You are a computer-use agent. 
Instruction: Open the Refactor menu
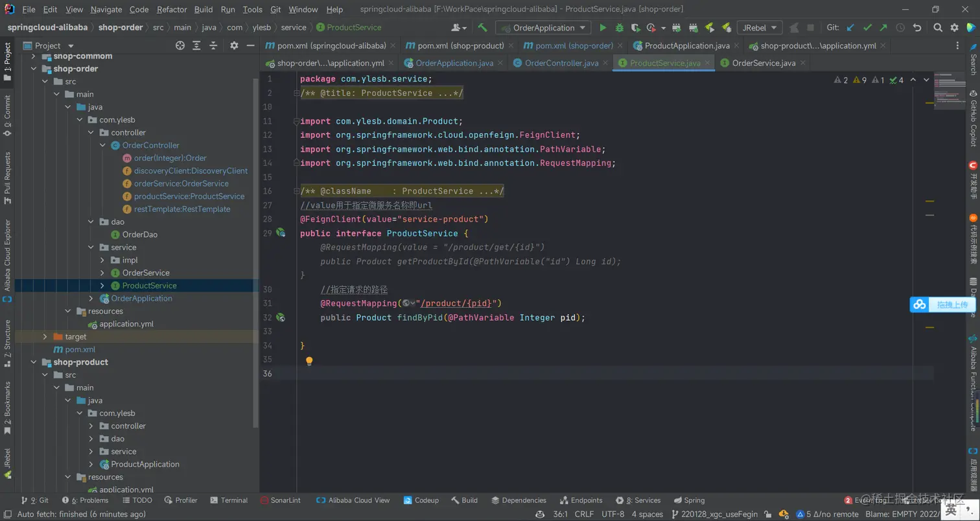[x=172, y=10]
